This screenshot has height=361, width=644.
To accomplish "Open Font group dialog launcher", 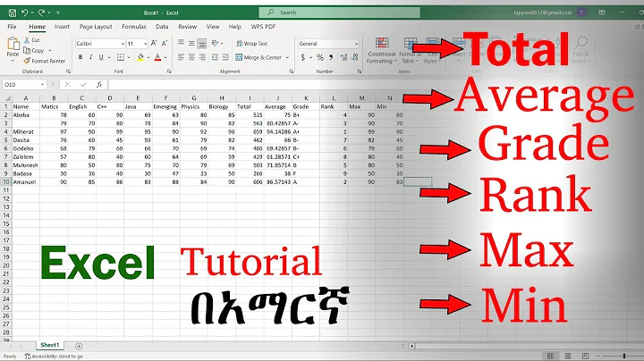I will pos(169,71).
